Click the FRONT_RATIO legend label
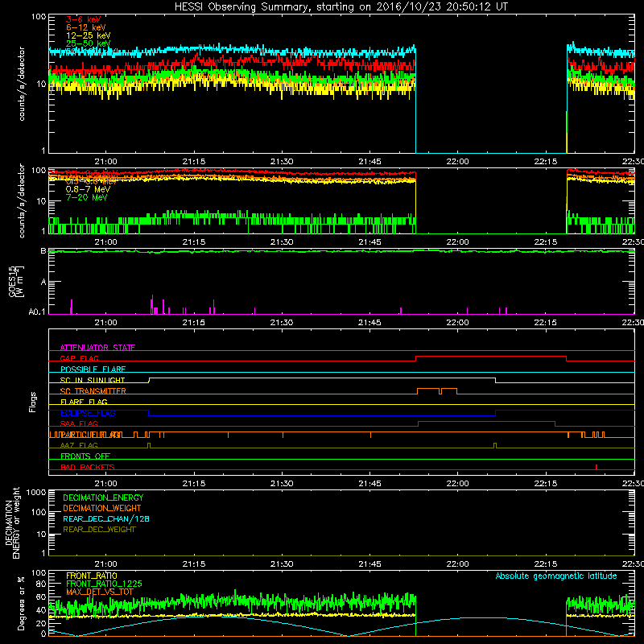644x644 pixels. (x=92, y=576)
